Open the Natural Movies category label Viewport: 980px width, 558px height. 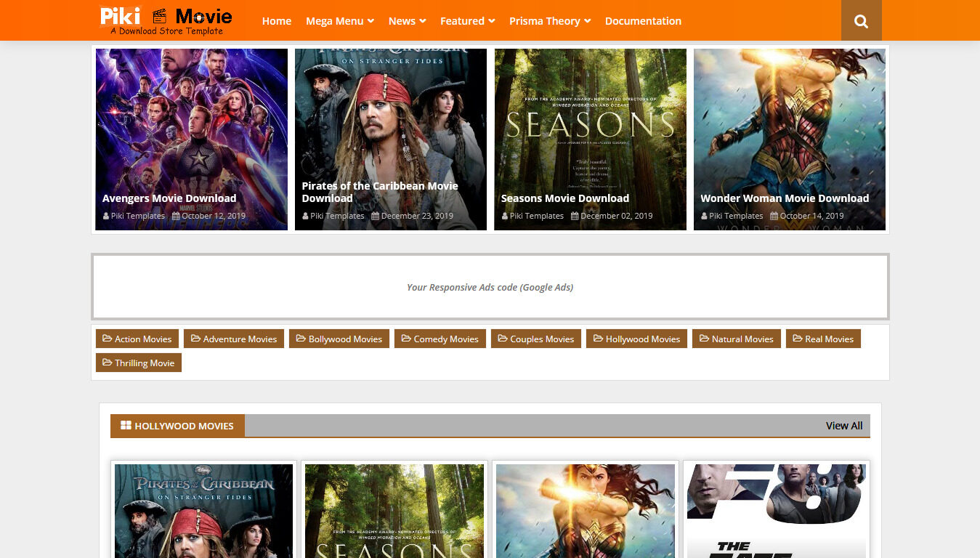(737, 339)
